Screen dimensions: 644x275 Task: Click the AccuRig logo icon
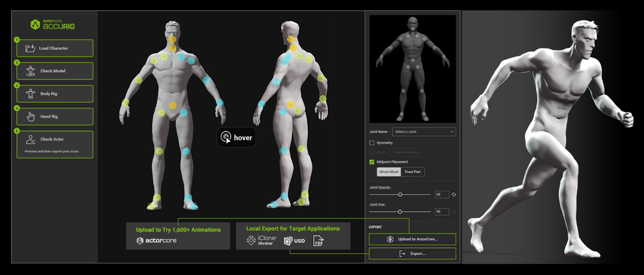tap(35, 25)
